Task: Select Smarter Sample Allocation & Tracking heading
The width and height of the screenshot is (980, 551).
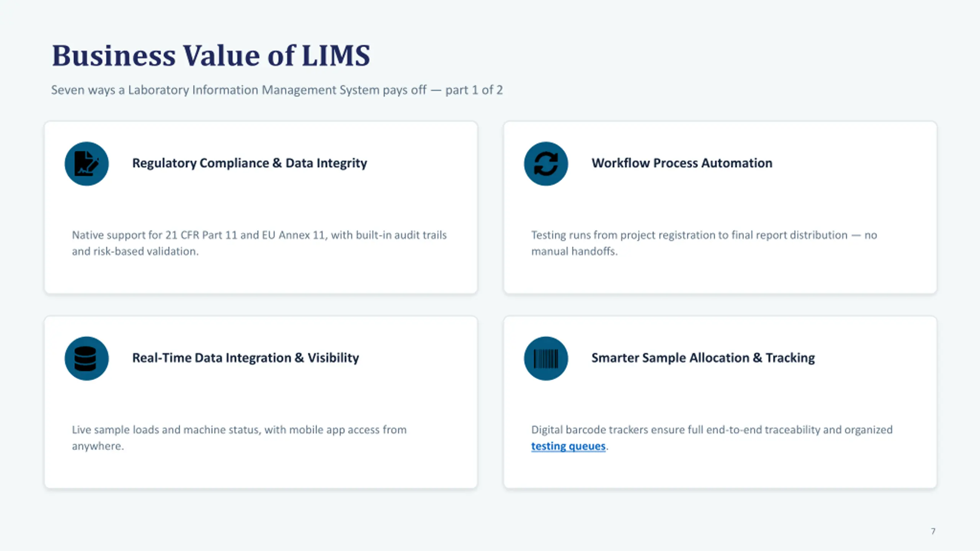Action: click(703, 358)
